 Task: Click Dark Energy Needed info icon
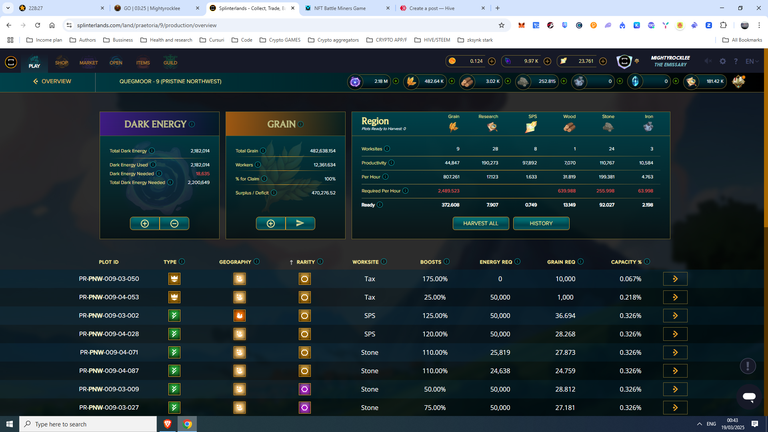pyautogui.click(x=159, y=173)
